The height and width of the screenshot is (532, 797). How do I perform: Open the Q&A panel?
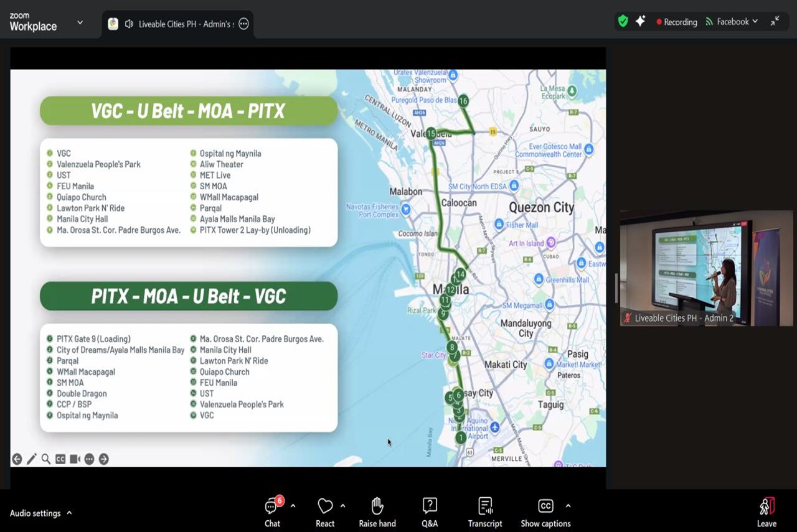click(430, 506)
